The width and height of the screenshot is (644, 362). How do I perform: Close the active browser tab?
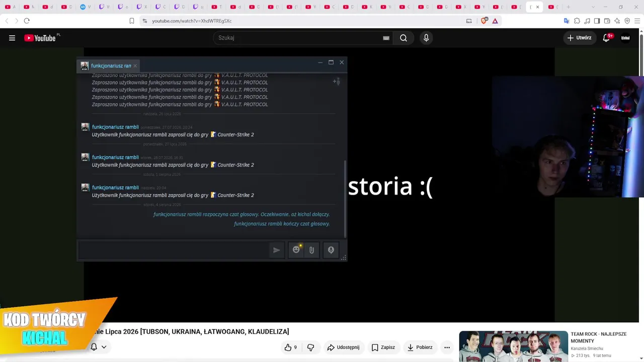537,7
